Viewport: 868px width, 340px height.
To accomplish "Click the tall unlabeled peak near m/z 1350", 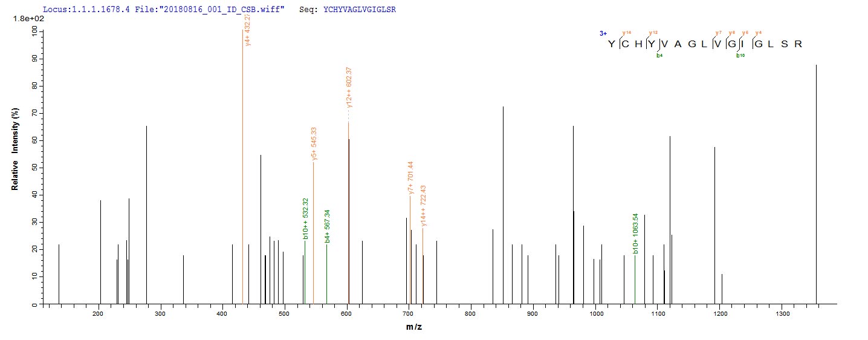I will [816, 181].
